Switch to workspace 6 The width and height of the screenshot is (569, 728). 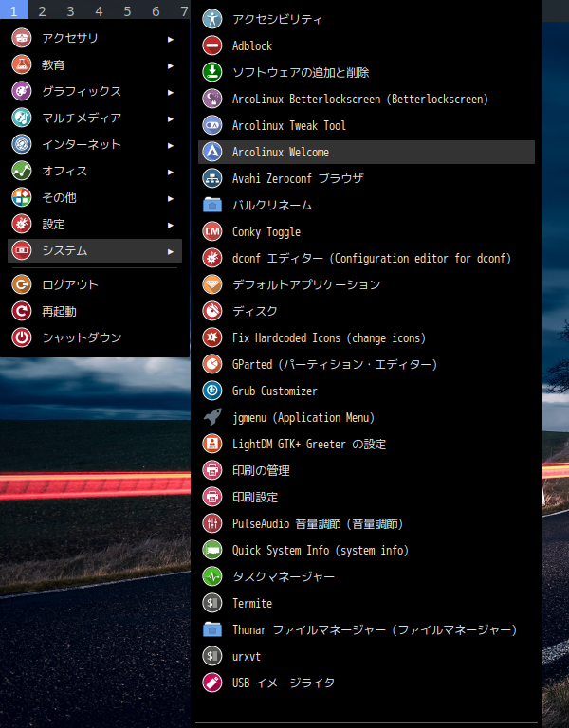point(156,10)
